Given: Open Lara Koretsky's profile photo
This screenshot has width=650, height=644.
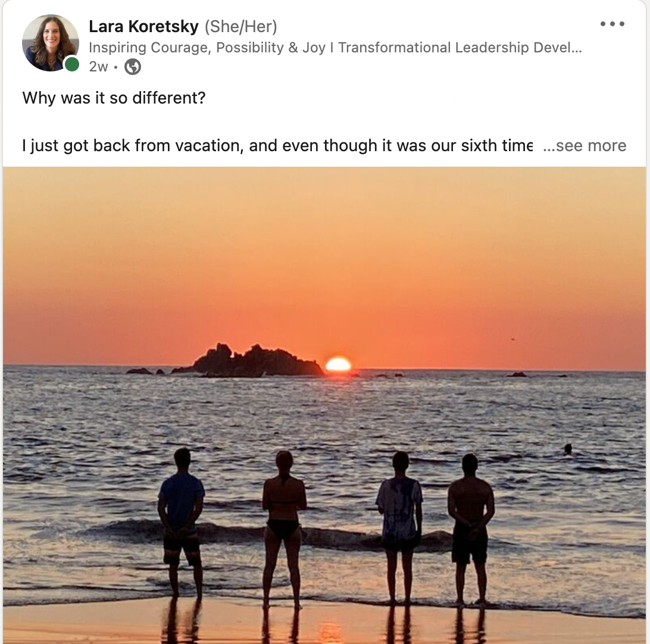Looking at the screenshot, I should tap(51, 43).
